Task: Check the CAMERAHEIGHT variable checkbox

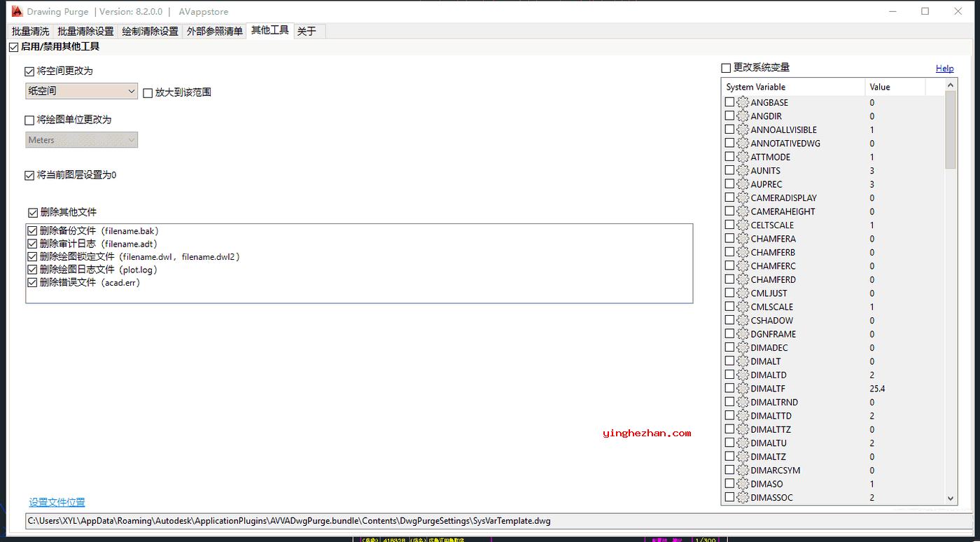Action: (x=729, y=211)
